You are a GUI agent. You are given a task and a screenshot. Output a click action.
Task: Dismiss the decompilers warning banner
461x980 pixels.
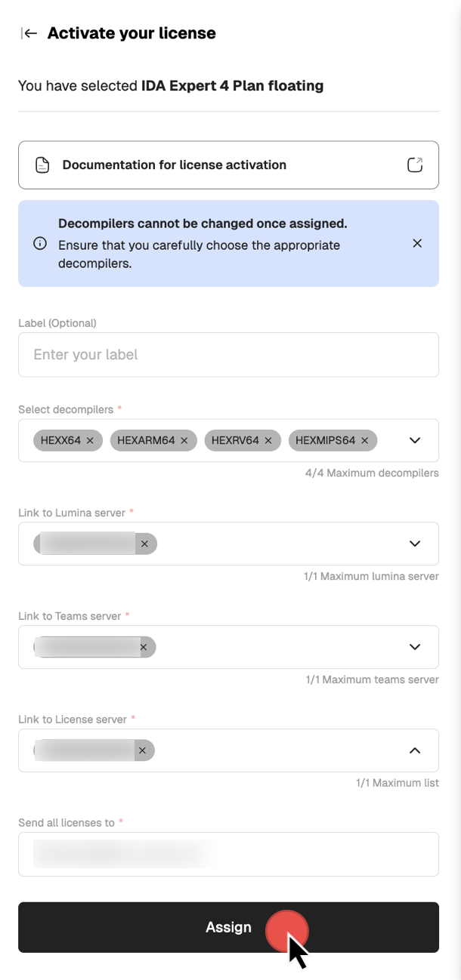coord(417,243)
